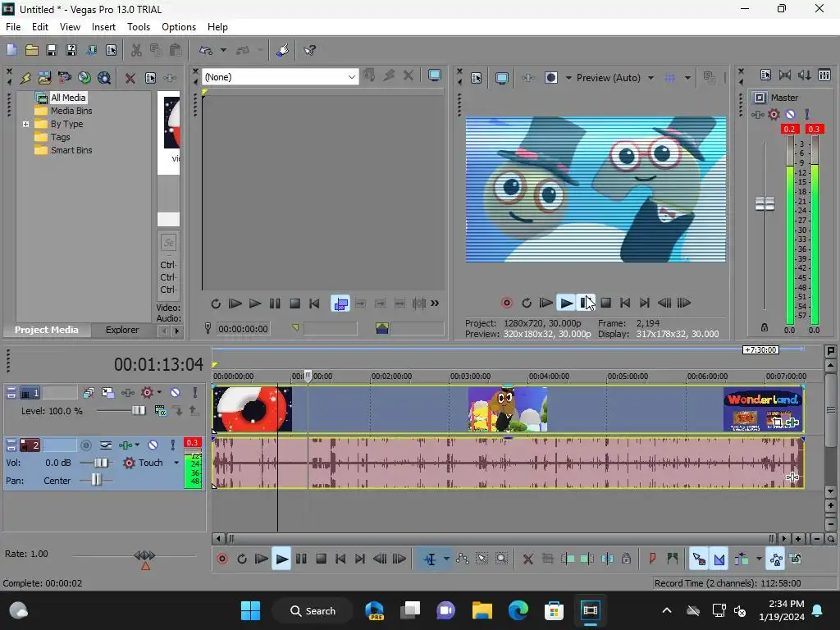Image resolution: width=840 pixels, height=630 pixels.
Task: Open the (None) trimmer media dropdown
Action: point(351,77)
